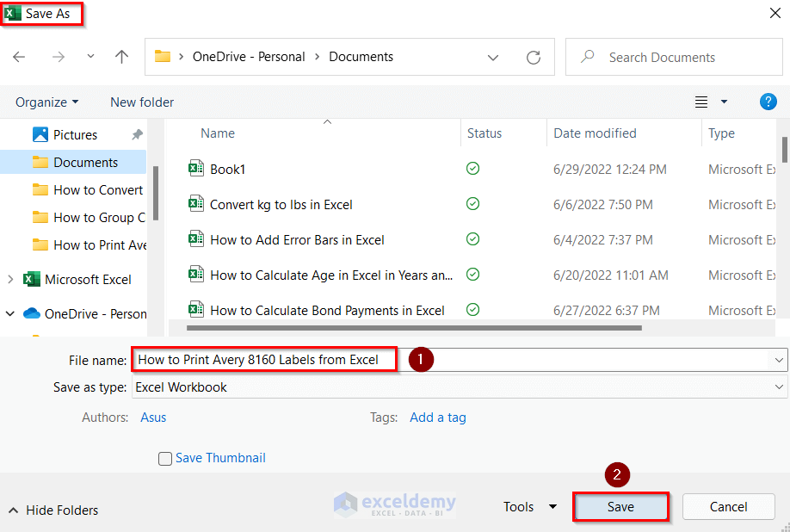Select OneDrive - Personal in the address path

click(x=249, y=57)
